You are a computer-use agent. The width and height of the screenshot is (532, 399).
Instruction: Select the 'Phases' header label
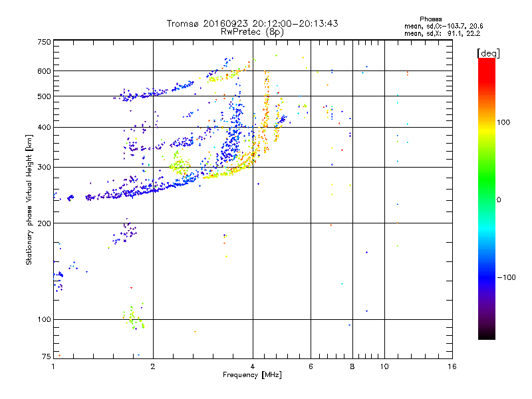click(x=430, y=19)
